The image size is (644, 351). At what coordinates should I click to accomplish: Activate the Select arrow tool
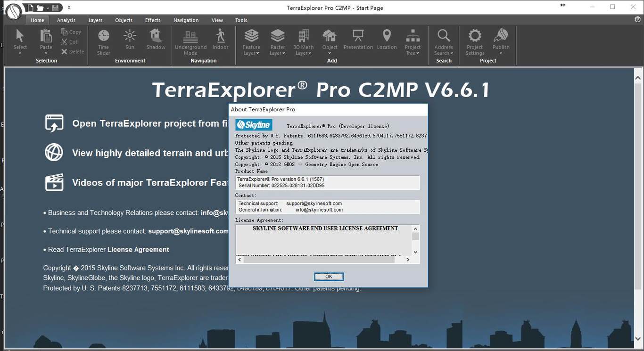20,39
